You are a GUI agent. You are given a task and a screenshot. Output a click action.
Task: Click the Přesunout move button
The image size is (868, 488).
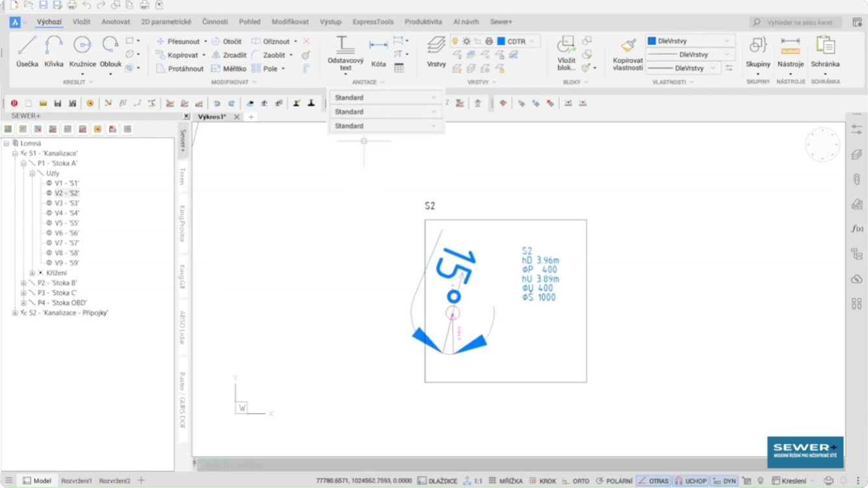pyautogui.click(x=178, y=41)
